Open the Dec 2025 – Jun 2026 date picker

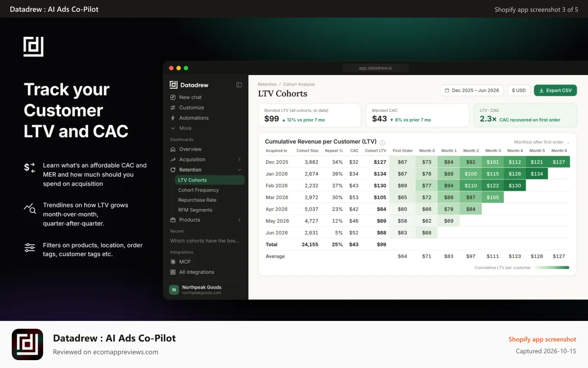471,90
